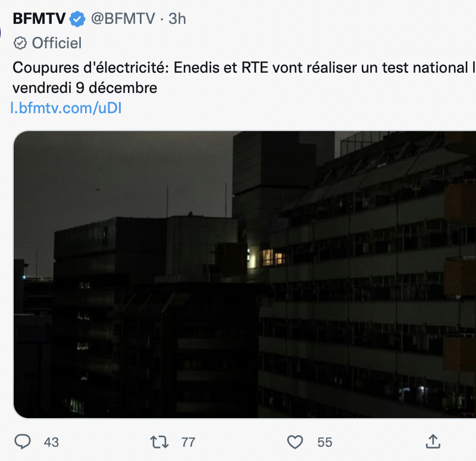This screenshot has height=461, width=476.
Task: Follow the l.bfmtv.com/uDI link
Action: click(x=66, y=108)
